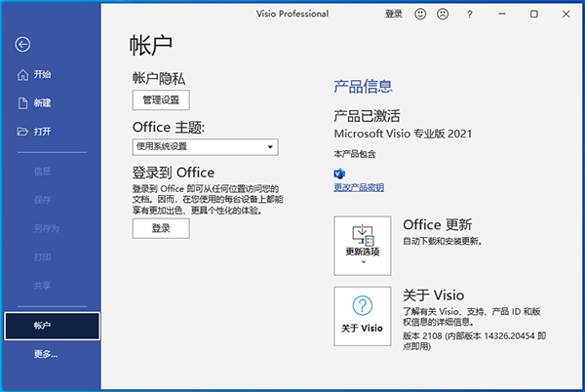Click the 管理设置 button
The height and width of the screenshot is (392, 585).
161,99
